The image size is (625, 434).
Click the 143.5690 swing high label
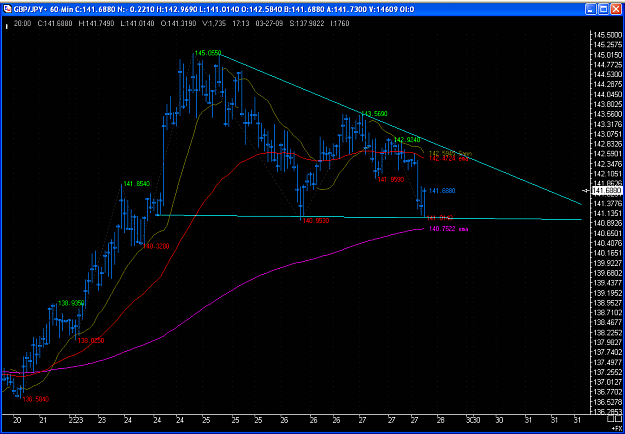[x=374, y=114]
